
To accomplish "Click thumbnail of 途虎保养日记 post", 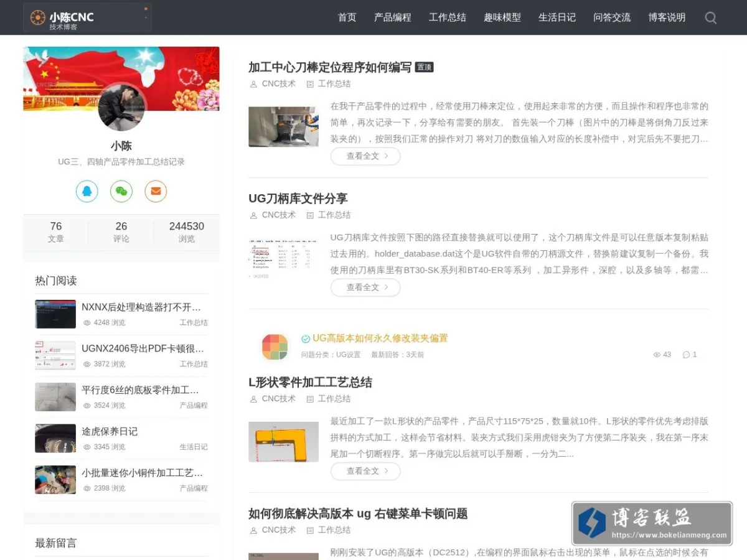I will 55,439.
